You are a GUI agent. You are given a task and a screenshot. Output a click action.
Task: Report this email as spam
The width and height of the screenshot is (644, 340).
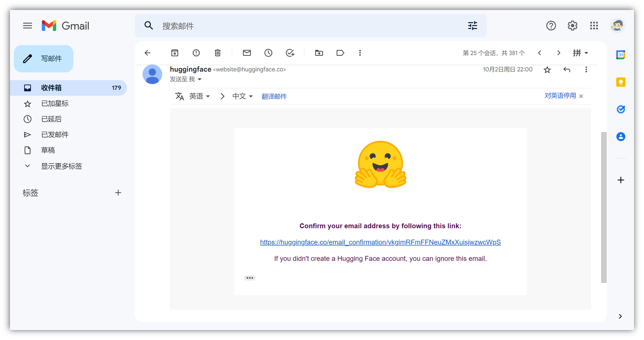196,53
